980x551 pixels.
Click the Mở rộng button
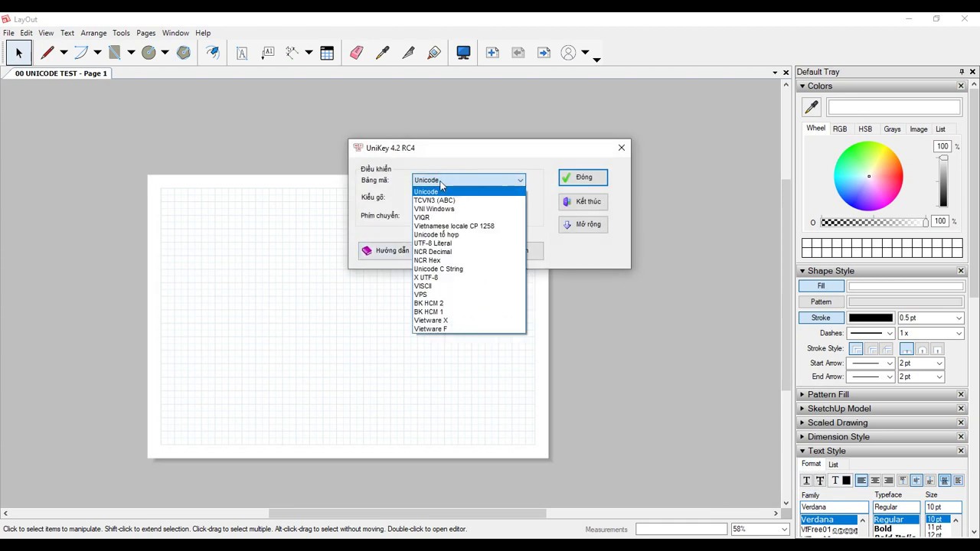583,224
